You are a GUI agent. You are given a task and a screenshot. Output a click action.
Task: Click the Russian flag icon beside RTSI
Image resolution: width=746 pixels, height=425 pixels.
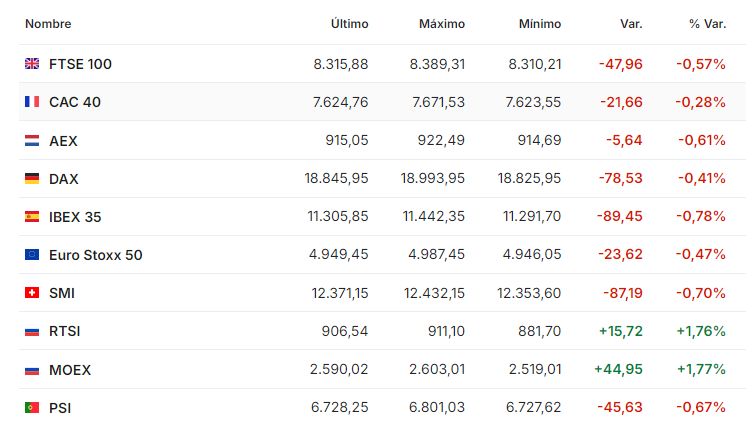[x=32, y=331]
